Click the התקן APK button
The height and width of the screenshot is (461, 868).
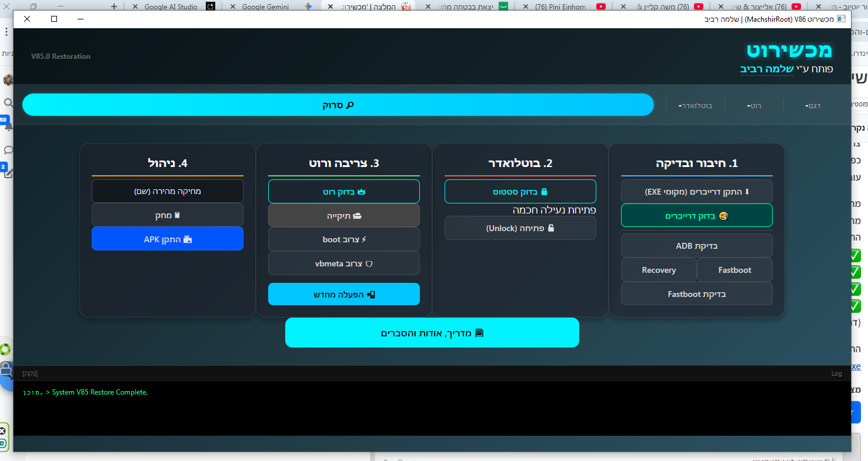click(167, 239)
